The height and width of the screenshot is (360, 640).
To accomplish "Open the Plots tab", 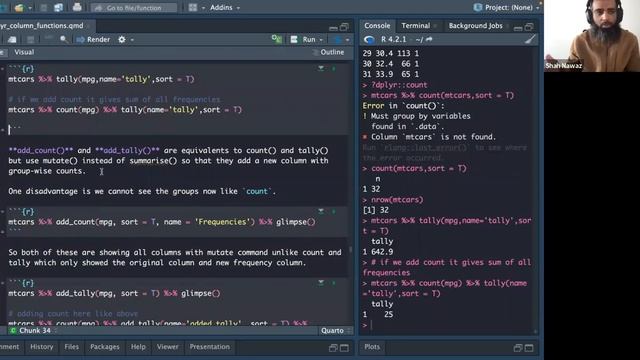I will click(372, 347).
